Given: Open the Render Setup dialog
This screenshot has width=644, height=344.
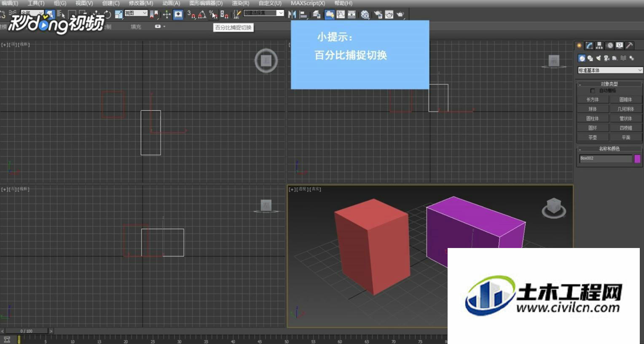Looking at the screenshot, I should click(x=378, y=15).
